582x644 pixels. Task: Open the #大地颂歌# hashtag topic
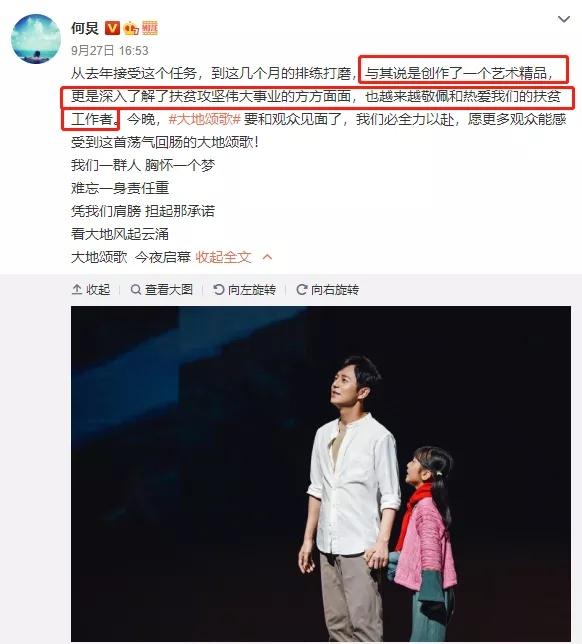click(x=205, y=120)
